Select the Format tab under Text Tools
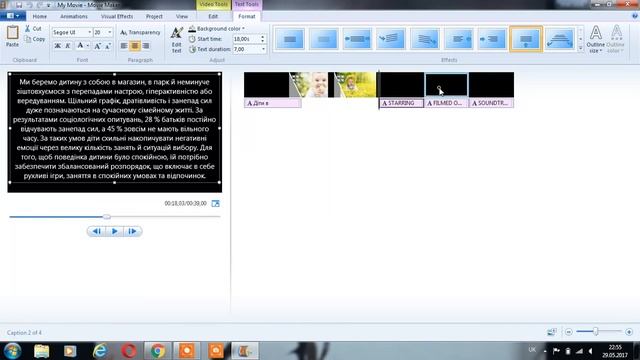The height and width of the screenshot is (360, 640). [x=247, y=16]
